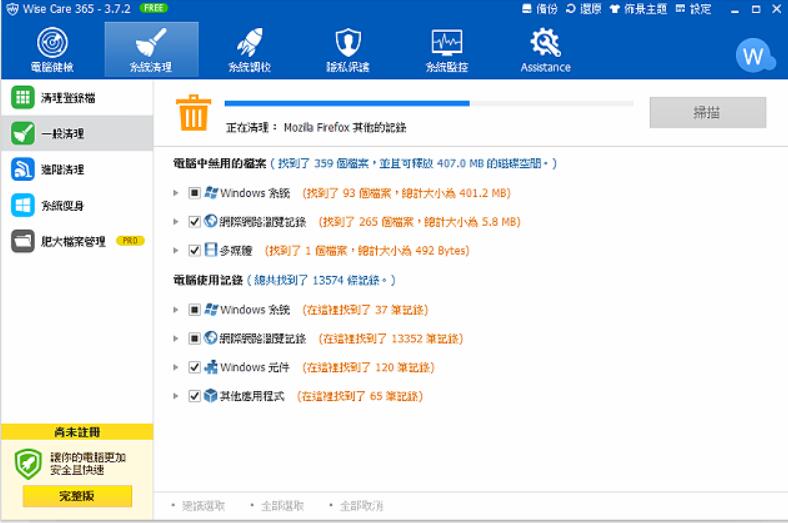Switch to 清理登錄檔 in sidebar
The height and width of the screenshot is (523, 788).
pyautogui.click(x=77, y=97)
